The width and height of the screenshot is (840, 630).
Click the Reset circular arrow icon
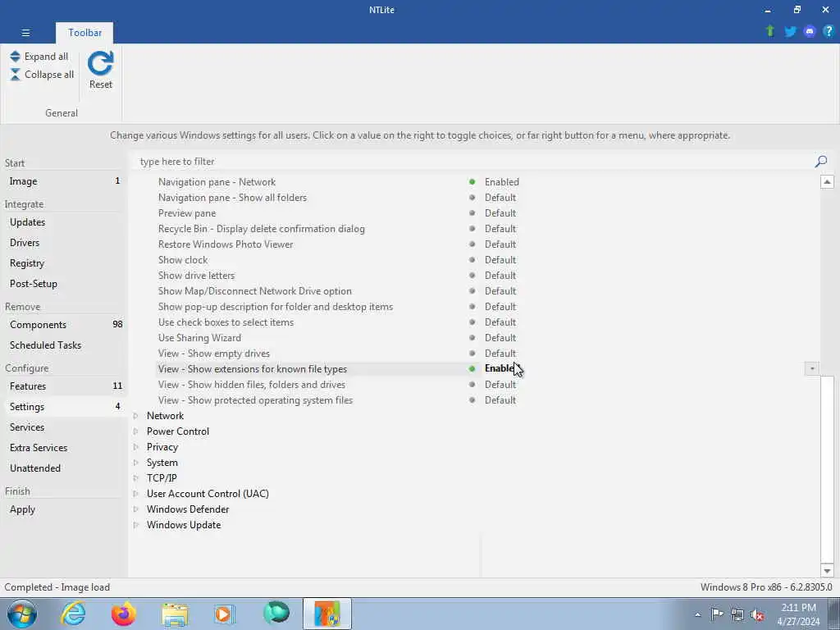(101, 63)
